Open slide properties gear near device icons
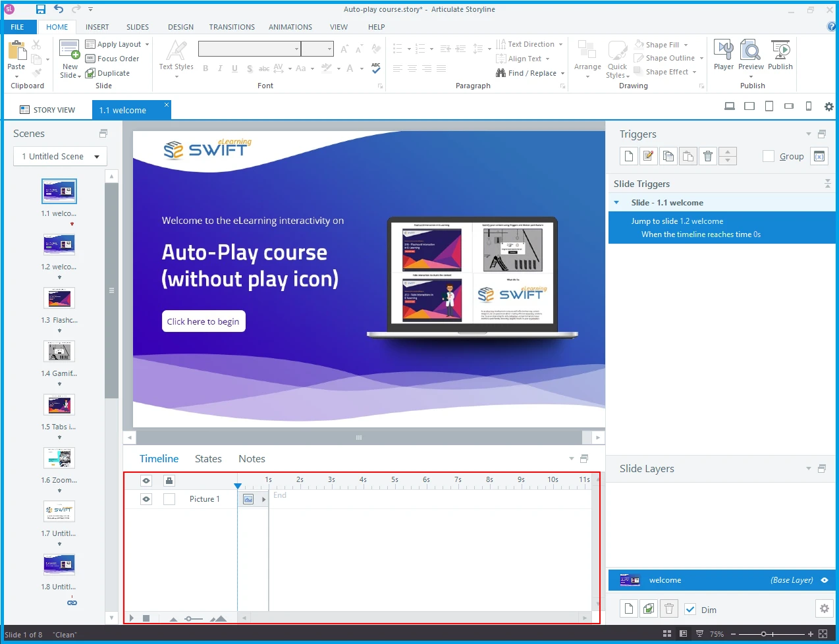Screen dimensions: 839x644 829,107
